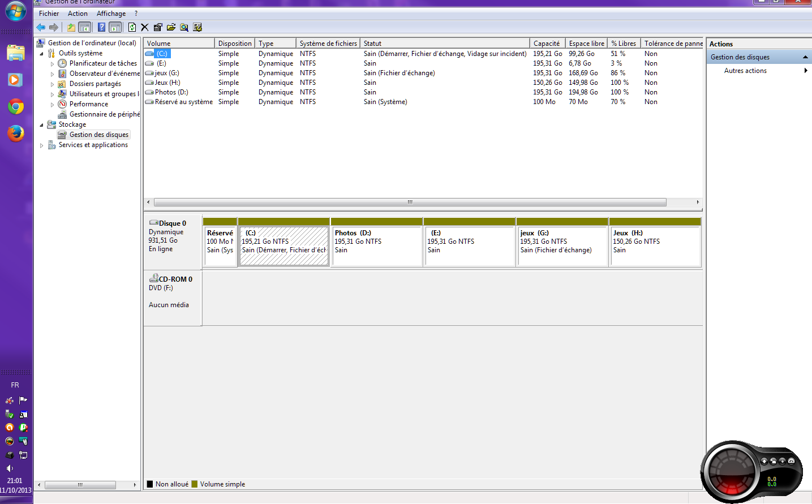Click the speaker volume tray icon

(x=10, y=468)
